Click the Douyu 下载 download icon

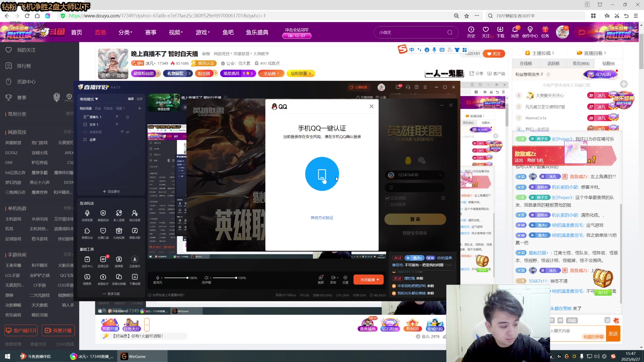[500, 32]
